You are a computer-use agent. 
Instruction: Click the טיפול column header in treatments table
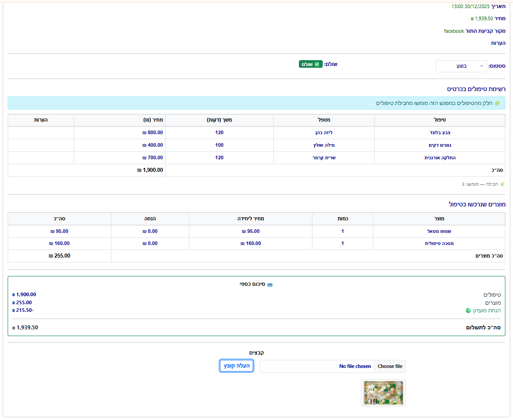tap(439, 120)
